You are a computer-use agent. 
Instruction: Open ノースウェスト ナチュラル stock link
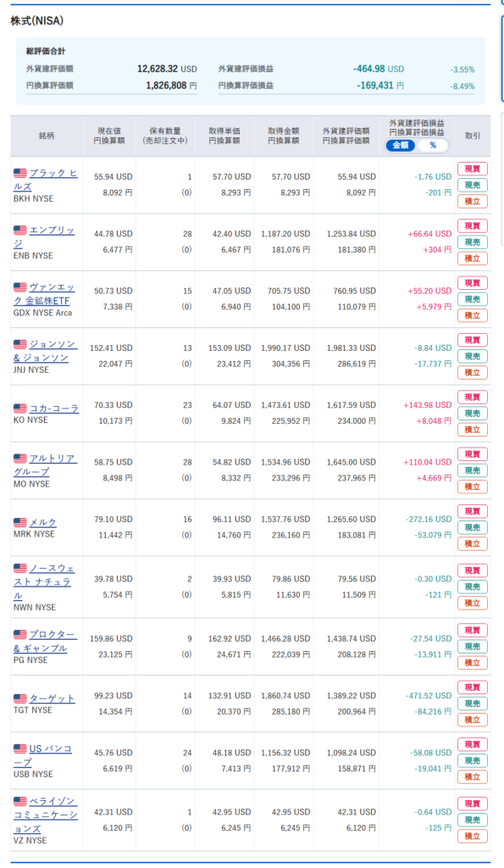[44, 581]
